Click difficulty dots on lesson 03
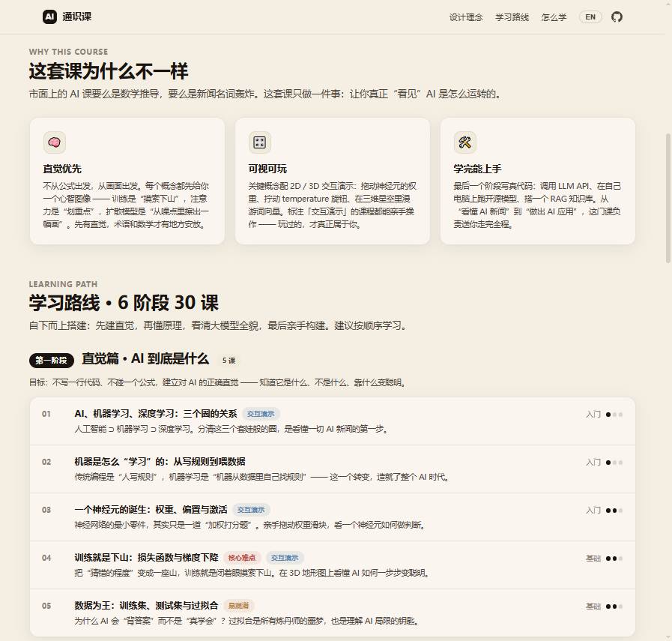 click(x=614, y=511)
